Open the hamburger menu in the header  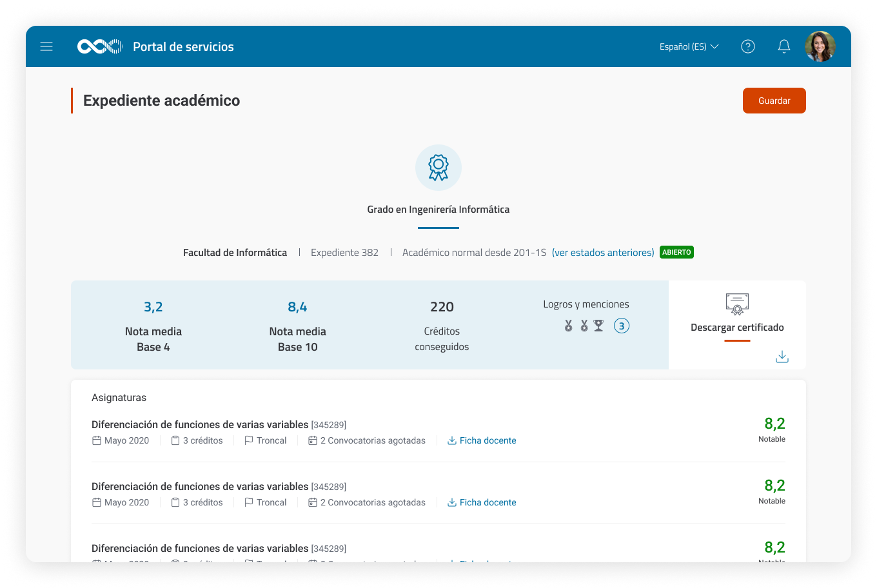46,46
